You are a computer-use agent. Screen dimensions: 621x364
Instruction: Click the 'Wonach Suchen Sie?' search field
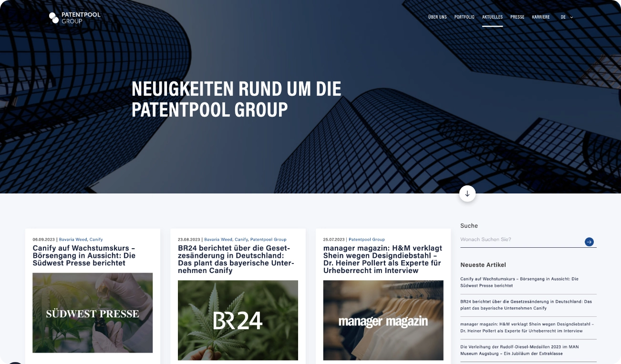(520, 240)
